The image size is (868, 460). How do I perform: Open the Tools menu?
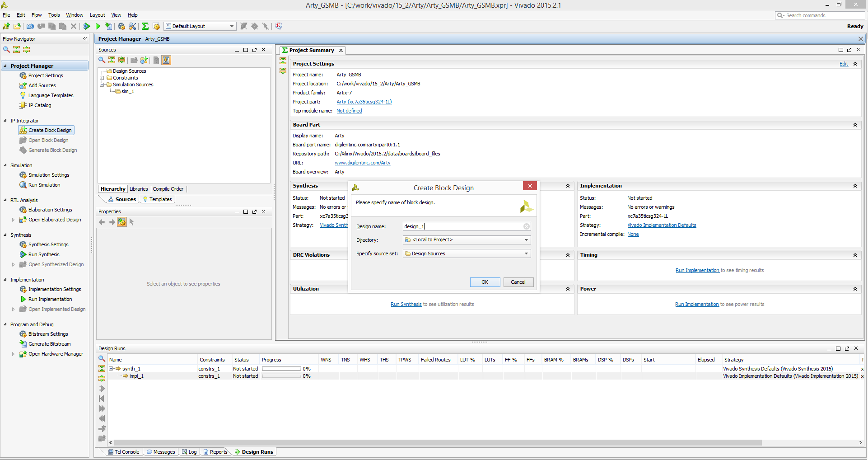[x=54, y=15]
